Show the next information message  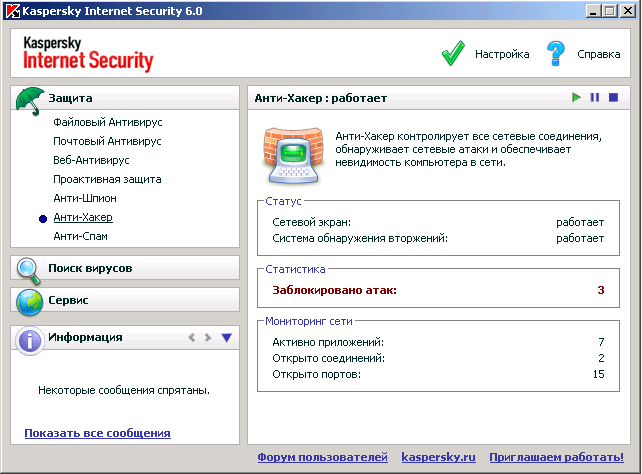click(208, 338)
